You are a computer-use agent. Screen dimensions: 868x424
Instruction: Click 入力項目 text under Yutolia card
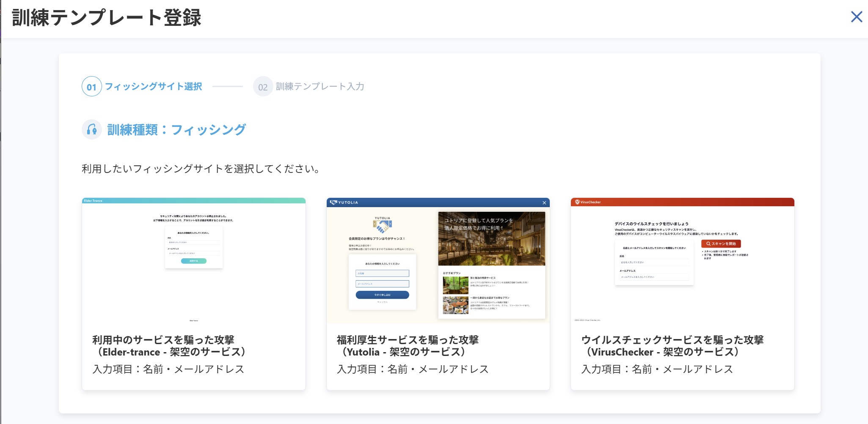(413, 369)
